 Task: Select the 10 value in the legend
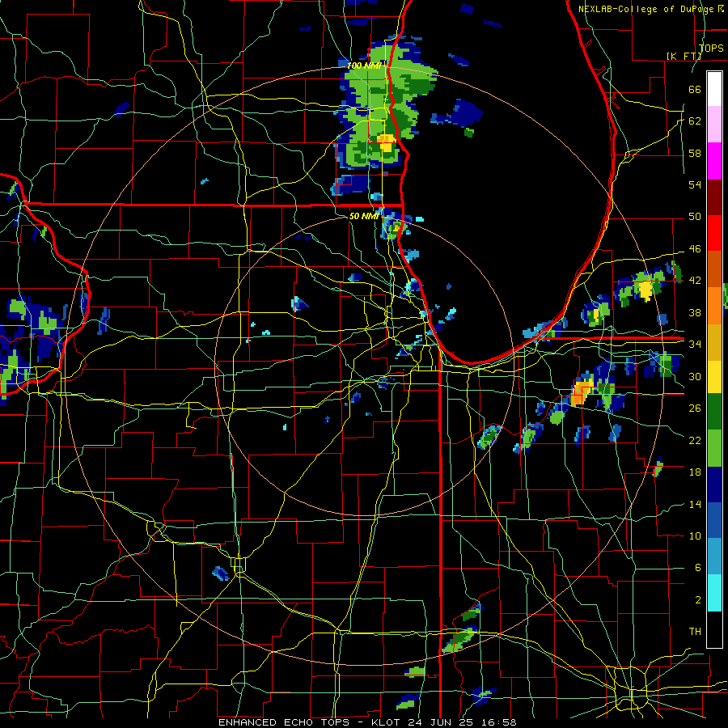695,535
